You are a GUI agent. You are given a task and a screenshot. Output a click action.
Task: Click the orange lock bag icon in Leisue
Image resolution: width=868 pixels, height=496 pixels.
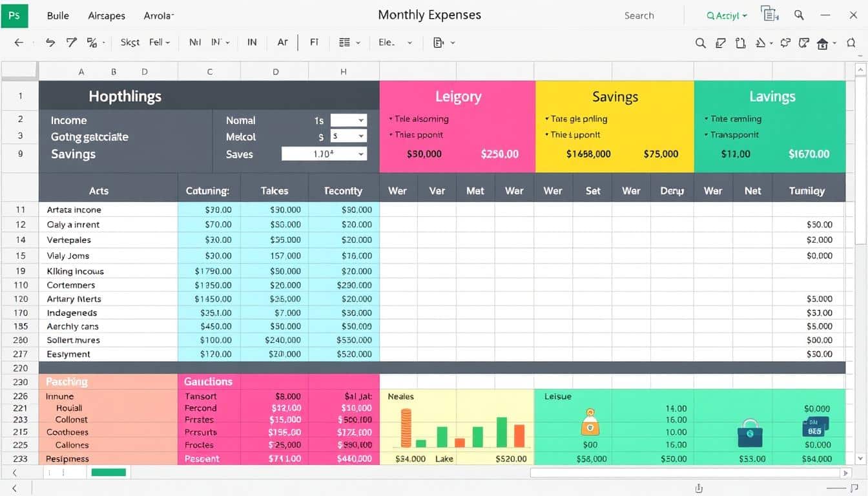tap(590, 422)
